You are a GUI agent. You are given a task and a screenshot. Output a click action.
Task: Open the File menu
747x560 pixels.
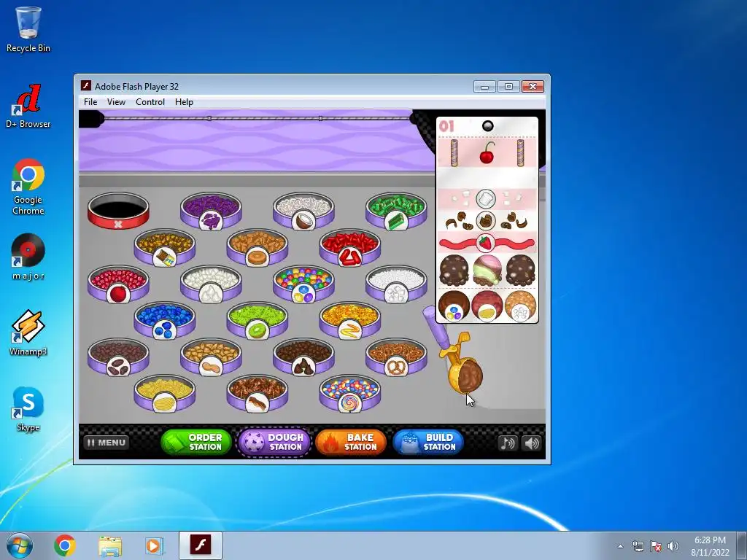[x=90, y=102]
